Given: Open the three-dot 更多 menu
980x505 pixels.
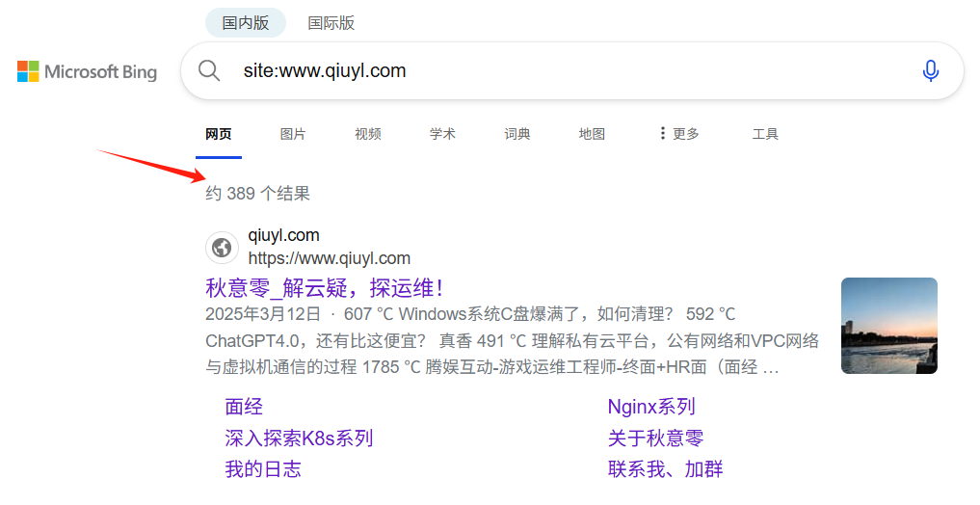Looking at the screenshot, I should click(x=679, y=134).
